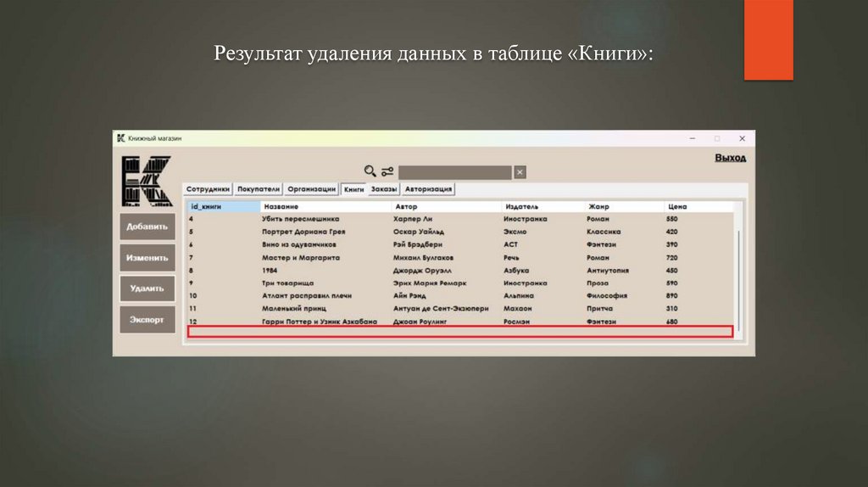Clear search with the X button
Image resolution: width=868 pixels, height=487 pixels.
pos(520,172)
